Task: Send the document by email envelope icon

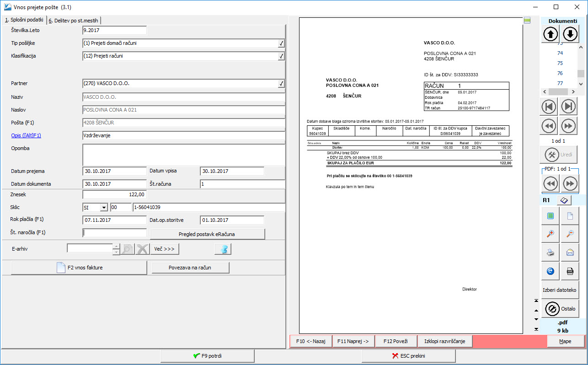Action: pos(570,252)
